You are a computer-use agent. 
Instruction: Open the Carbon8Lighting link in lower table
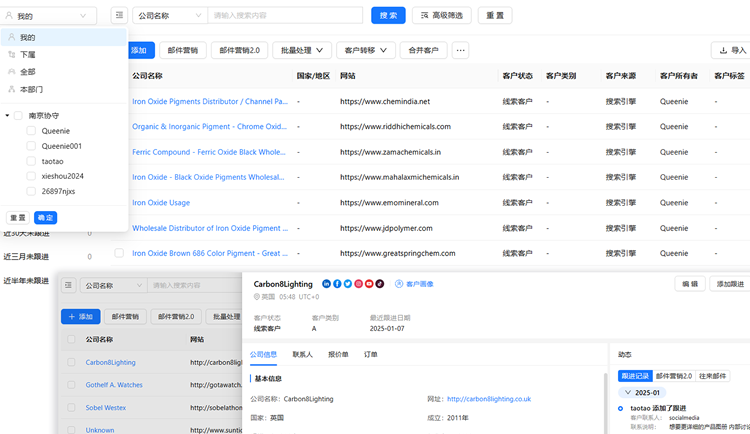click(110, 362)
